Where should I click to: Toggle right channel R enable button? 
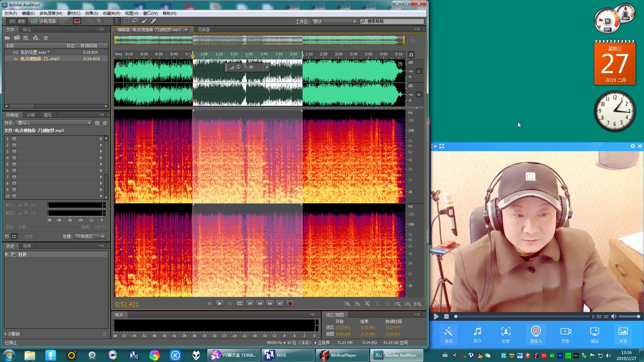click(419, 95)
